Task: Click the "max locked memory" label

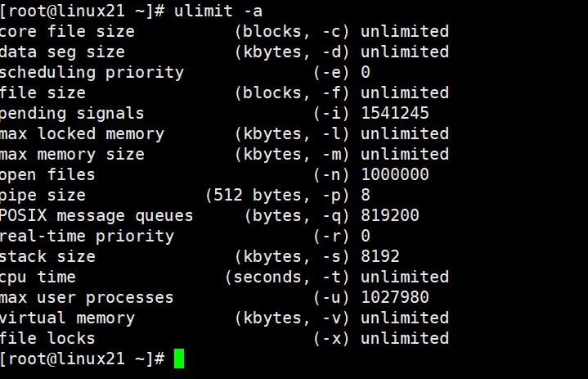Action: [82, 133]
